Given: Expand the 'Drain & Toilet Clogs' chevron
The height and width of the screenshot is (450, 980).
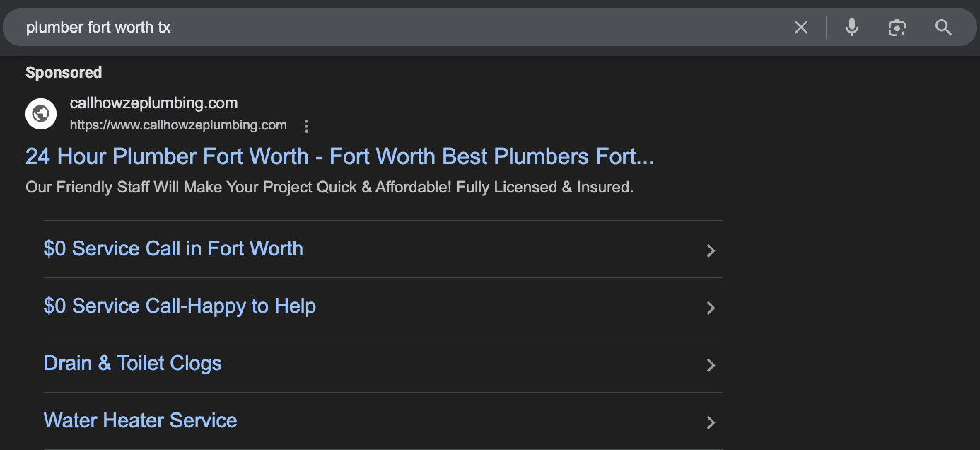Looking at the screenshot, I should click(711, 365).
